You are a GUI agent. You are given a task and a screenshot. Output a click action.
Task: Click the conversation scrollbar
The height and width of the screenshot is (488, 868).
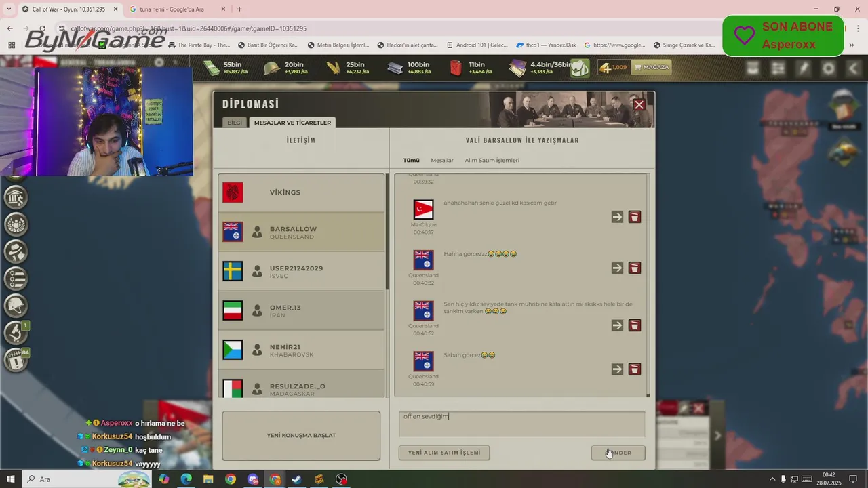coord(648,285)
